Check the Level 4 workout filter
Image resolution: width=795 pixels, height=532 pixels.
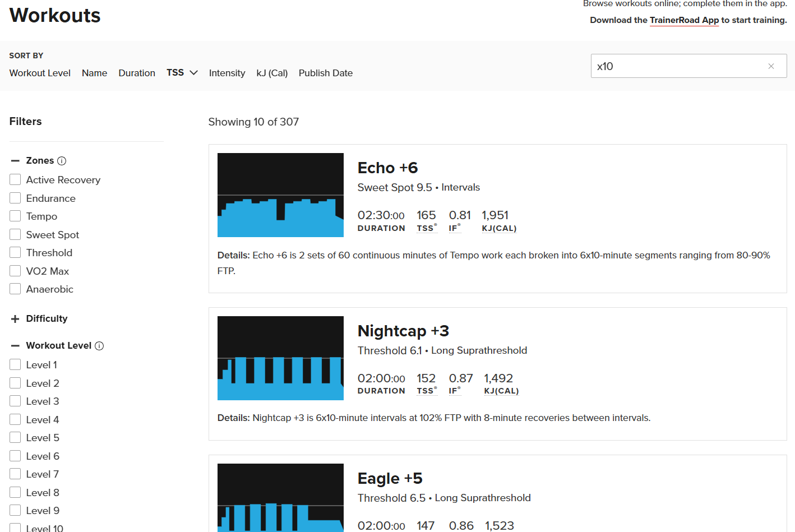tap(15, 420)
